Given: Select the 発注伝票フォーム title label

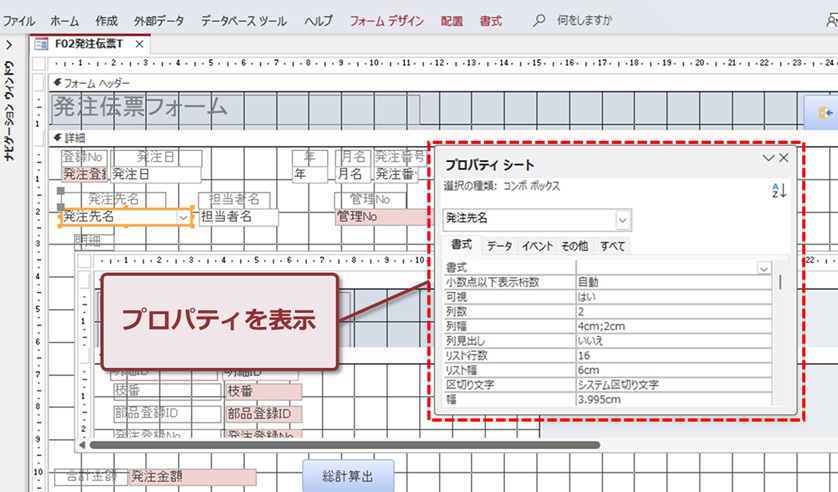Looking at the screenshot, I should (x=236, y=109).
